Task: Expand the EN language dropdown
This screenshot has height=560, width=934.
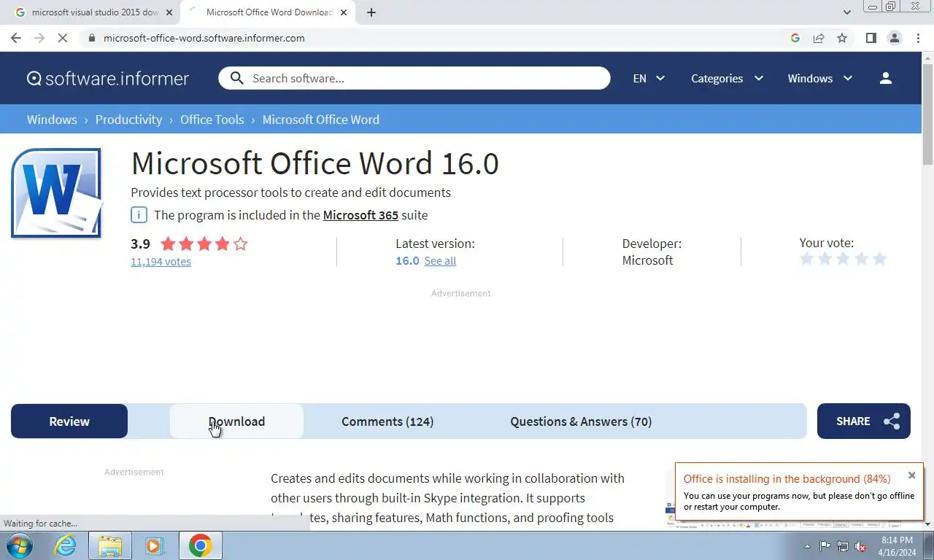Action: [x=649, y=78]
